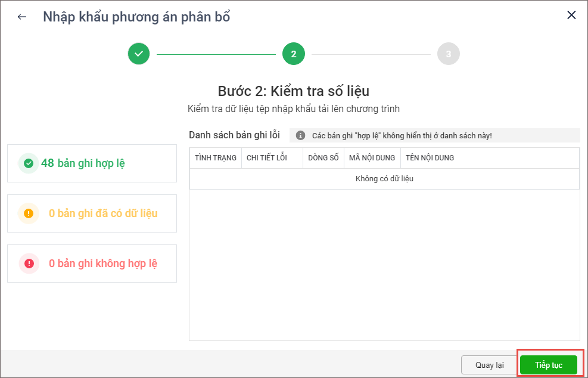Jump to step 3 circle indicator
Screen dimensions: 588x378
(449, 54)
